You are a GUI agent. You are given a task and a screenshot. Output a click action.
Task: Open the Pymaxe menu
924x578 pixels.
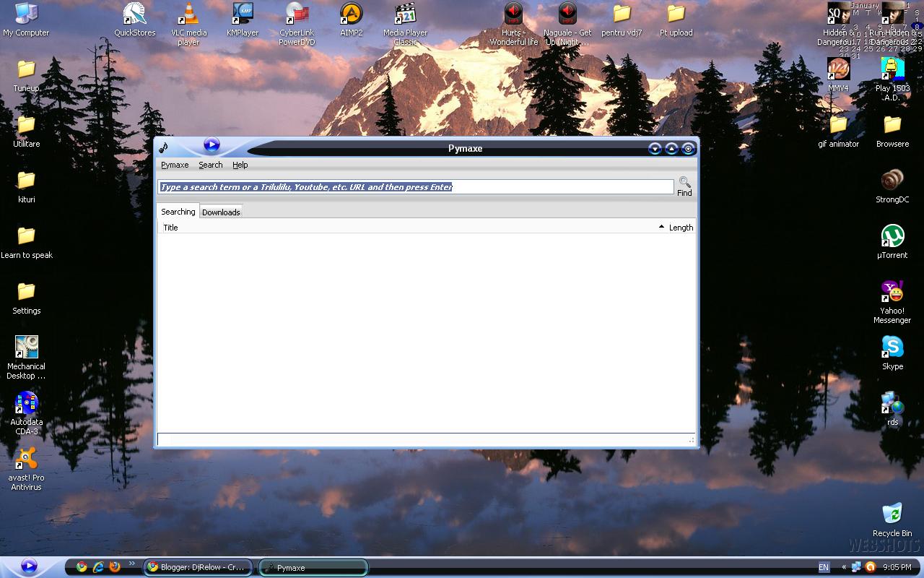tap(175, 165)
